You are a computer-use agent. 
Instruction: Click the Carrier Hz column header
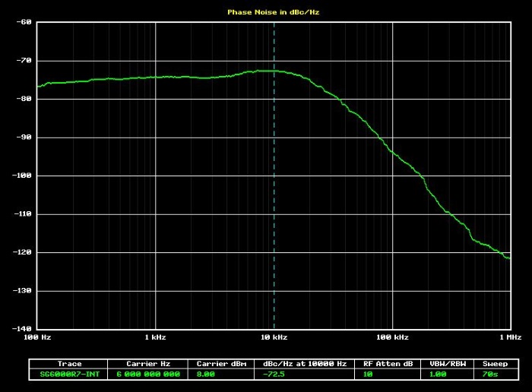click(147, 364)
